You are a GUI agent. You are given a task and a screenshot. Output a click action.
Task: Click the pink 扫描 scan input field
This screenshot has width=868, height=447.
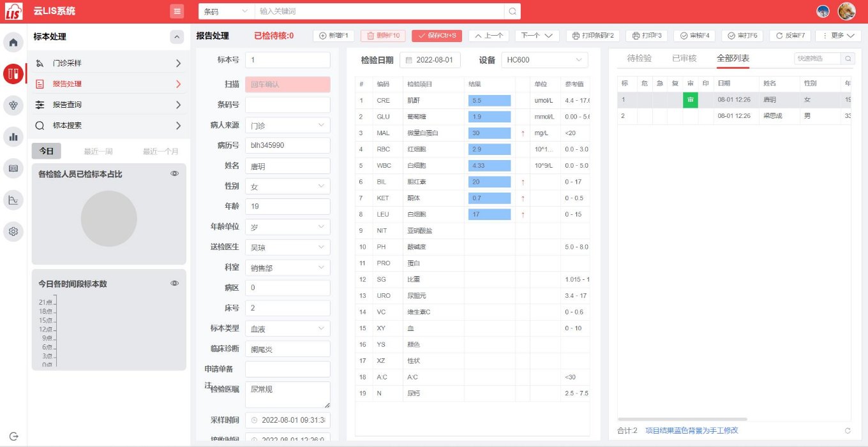[x=288, y=84]
